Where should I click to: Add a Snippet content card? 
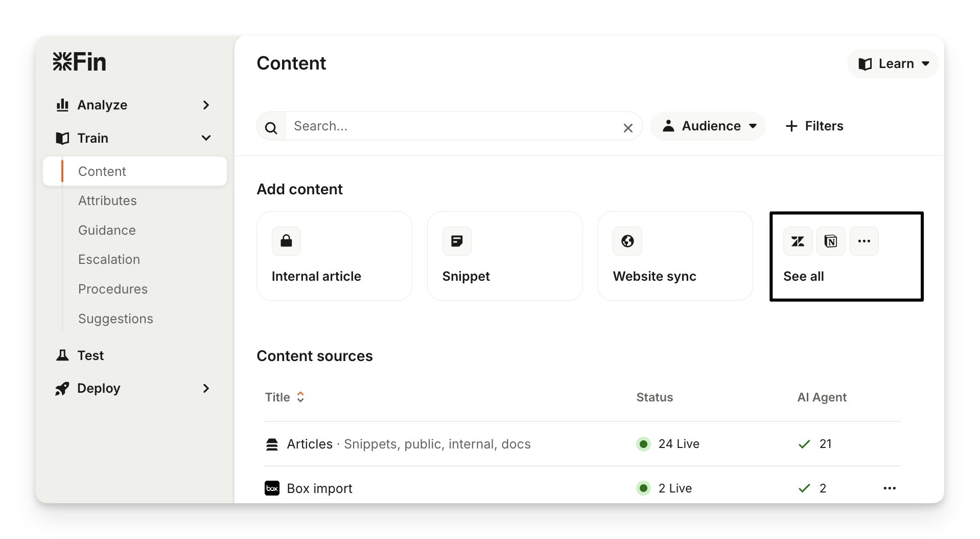[504, 256]
